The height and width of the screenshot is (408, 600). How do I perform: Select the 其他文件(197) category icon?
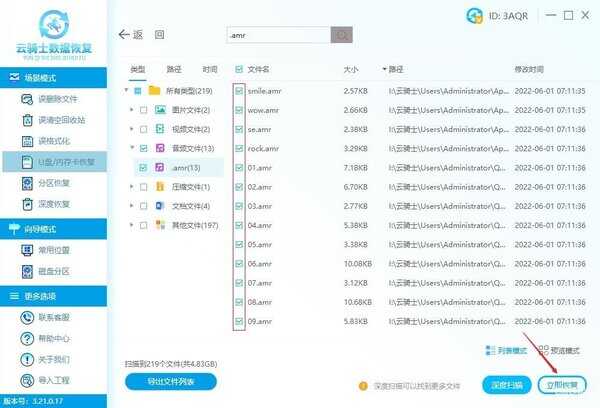[x=160, y=225]
